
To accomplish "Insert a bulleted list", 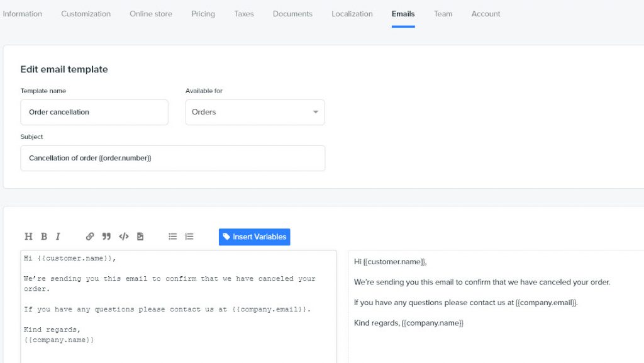I will (x=172, y=237).
